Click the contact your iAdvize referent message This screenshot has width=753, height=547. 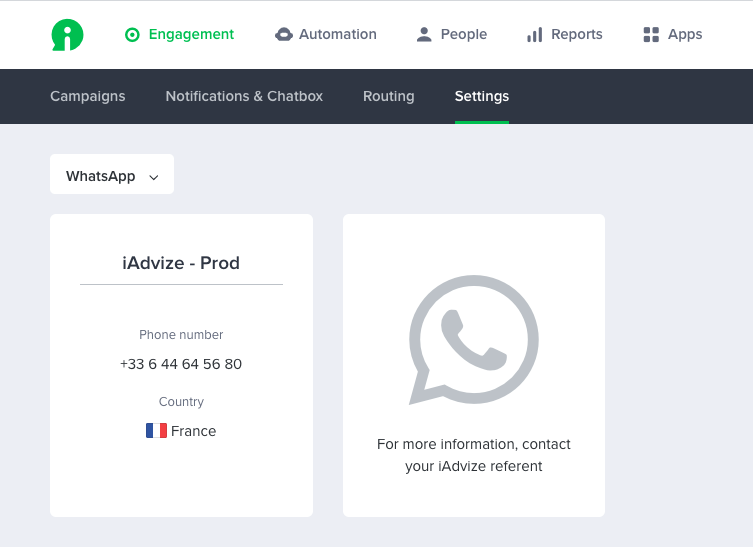tap(474, 455)
